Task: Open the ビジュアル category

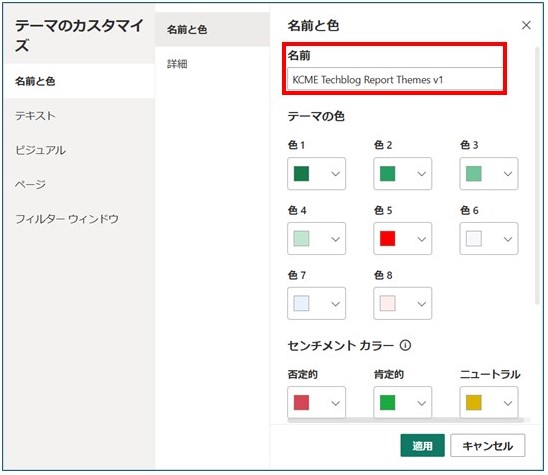Action: pos(79,150)
